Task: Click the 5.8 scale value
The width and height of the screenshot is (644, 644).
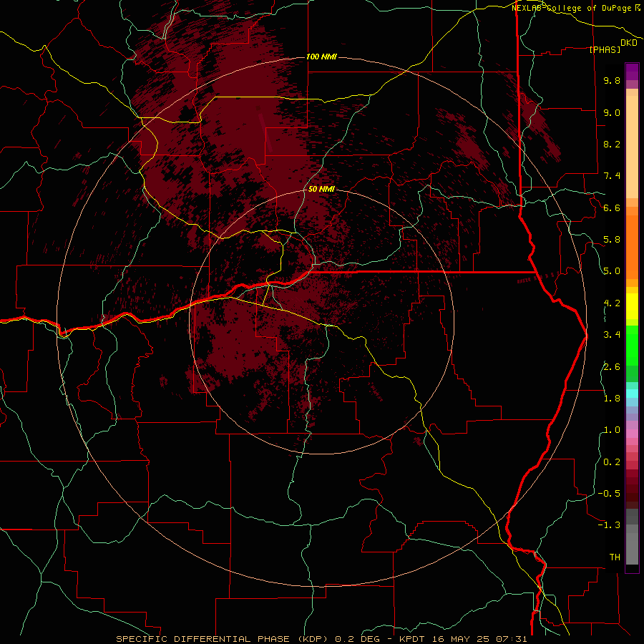Action: click(x=612, y=240)
